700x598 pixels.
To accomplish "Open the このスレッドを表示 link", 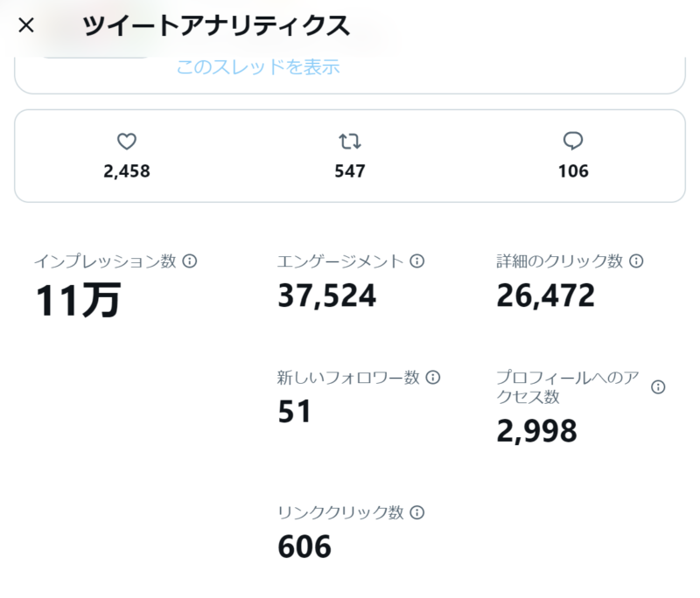I will click(258, 66).
